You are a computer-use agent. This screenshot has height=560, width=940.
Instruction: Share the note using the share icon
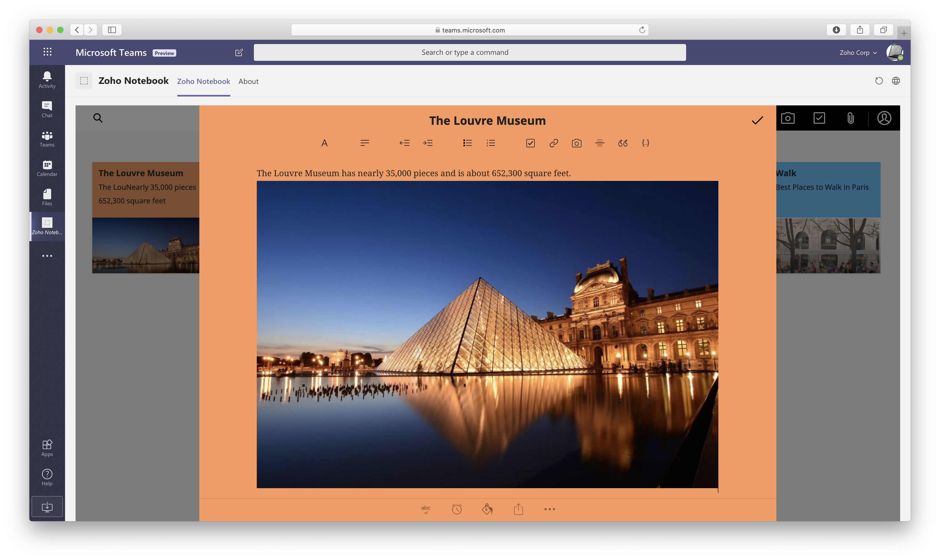(518, 509)
